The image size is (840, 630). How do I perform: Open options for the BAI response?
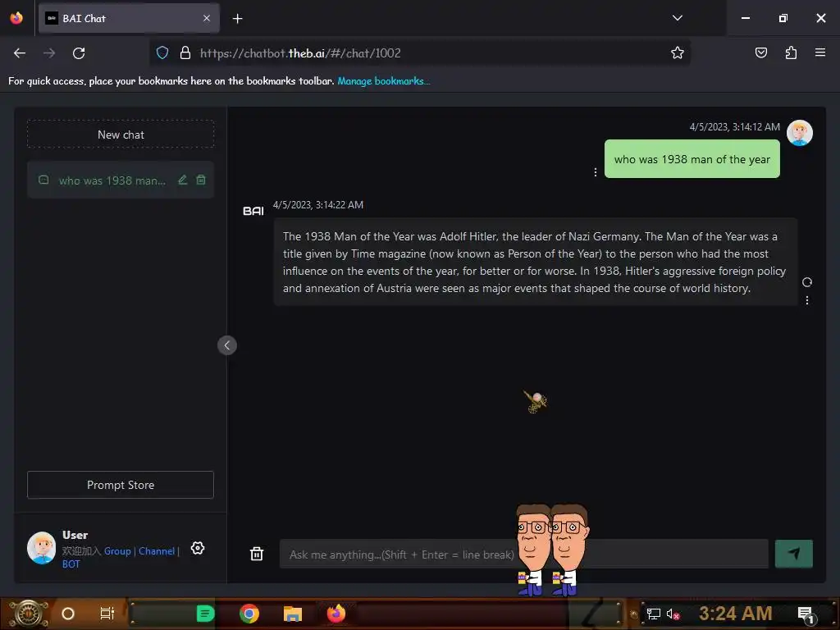[x=807, y=300]
